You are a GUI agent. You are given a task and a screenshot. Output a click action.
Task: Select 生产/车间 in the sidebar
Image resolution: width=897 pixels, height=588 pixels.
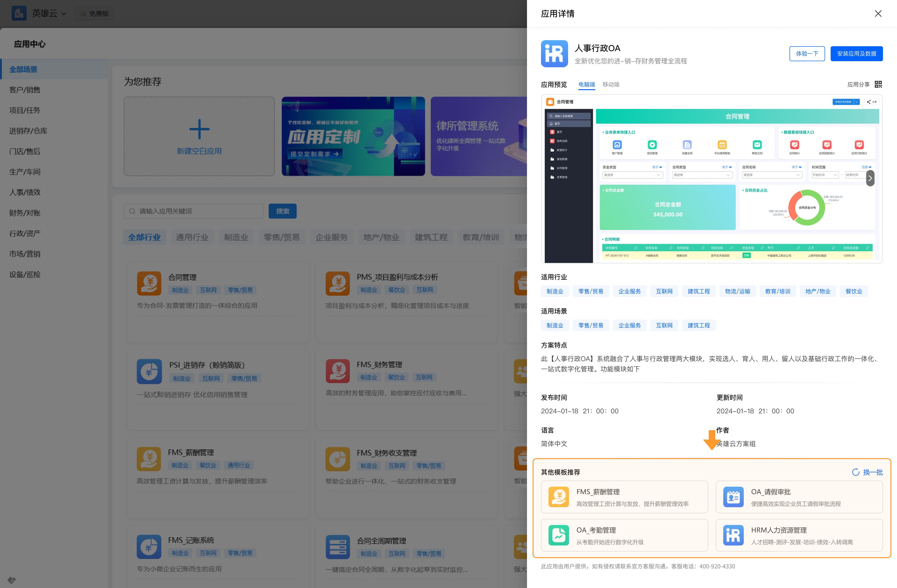tap(54, 172)
